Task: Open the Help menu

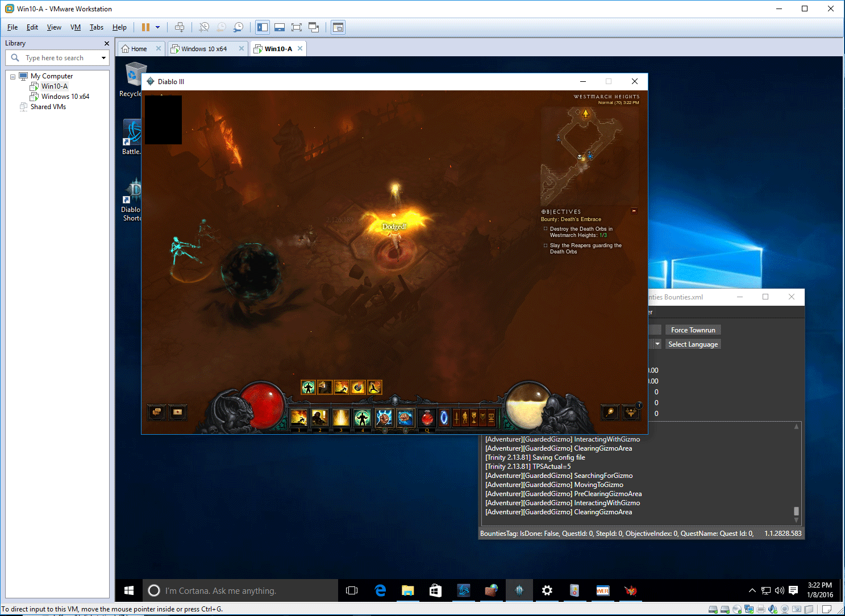Action: coord(119,27)
